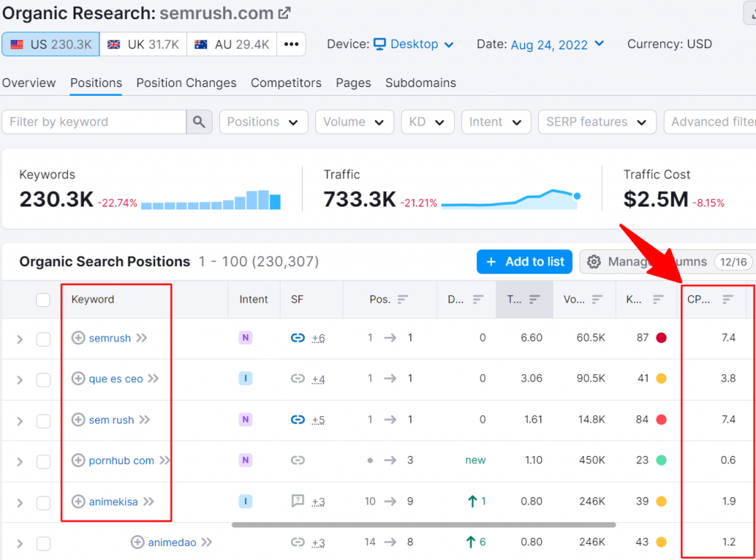Click the desktop monitor device icon
756x560 pixels.
click(x=380, y=44)
